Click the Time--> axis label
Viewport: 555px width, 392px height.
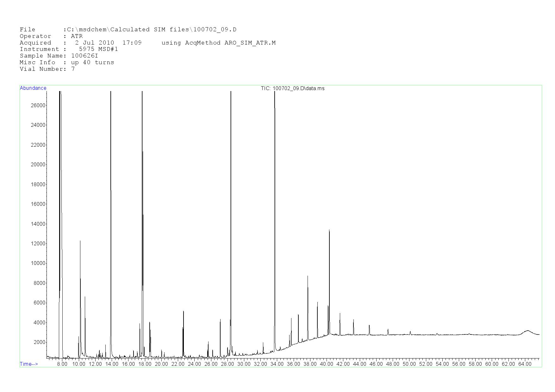pos(29,364)
